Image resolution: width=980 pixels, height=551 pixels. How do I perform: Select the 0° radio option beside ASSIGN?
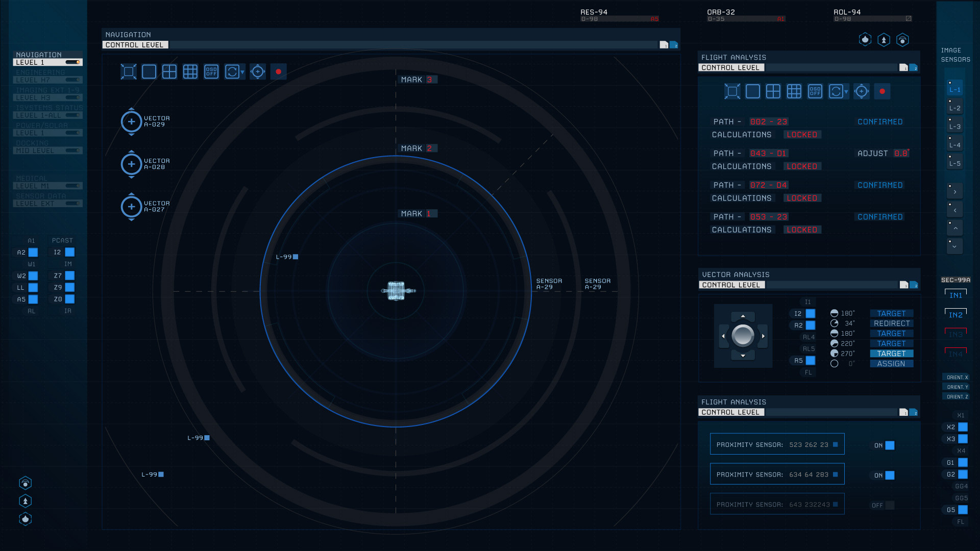[x=834, y=364]
